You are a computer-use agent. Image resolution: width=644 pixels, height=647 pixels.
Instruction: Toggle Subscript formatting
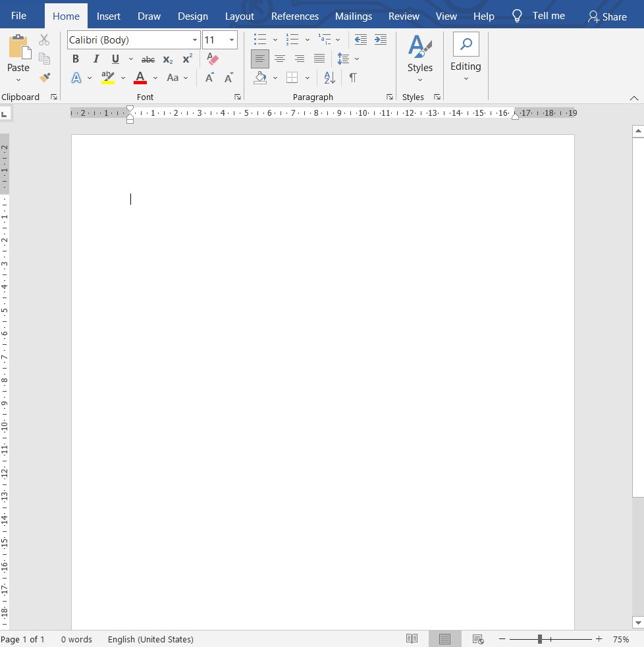[168, 60]
